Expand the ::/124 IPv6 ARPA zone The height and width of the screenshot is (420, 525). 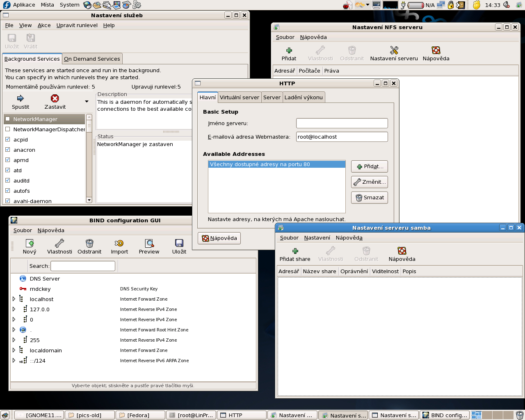tap(14, 361)
